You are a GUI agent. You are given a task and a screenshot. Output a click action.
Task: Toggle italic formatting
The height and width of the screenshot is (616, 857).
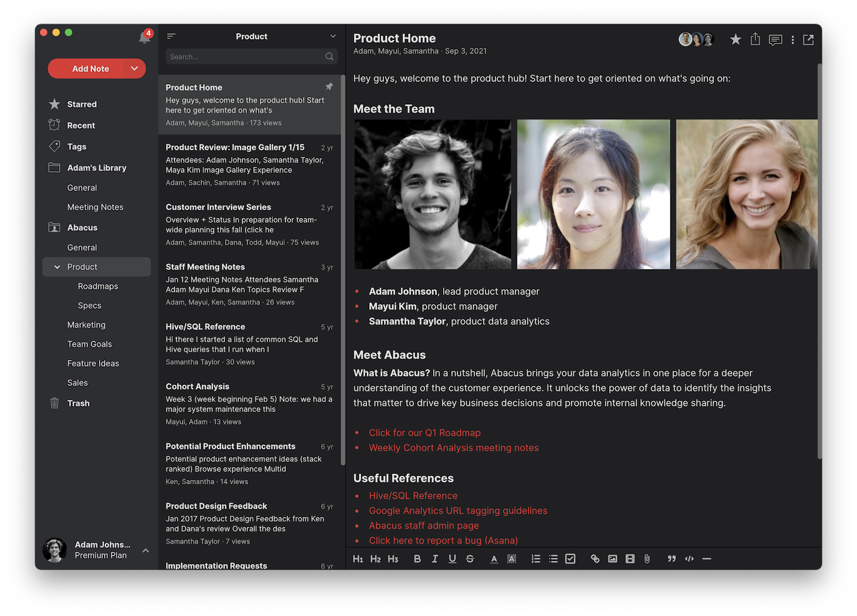435,559
